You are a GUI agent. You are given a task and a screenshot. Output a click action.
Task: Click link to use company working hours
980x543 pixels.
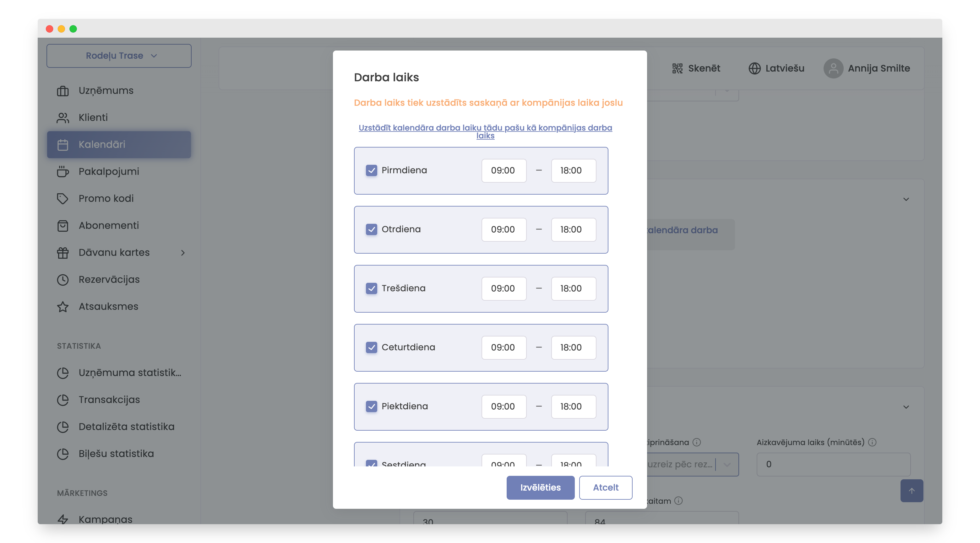485,132
